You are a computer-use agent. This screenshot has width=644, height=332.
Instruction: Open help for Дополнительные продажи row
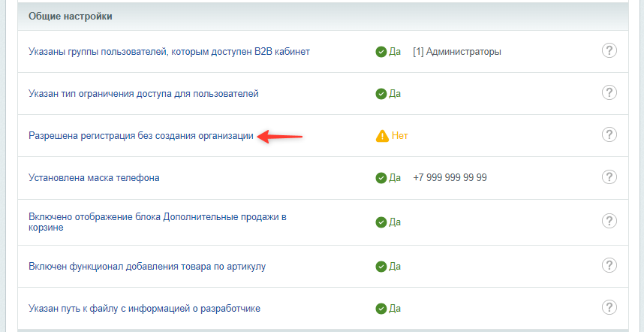click(609, 221)
